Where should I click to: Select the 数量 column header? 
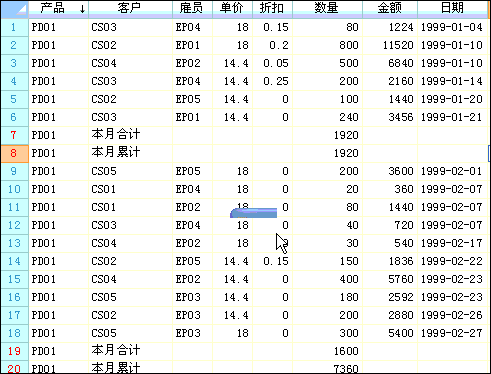tap(327, 8)
